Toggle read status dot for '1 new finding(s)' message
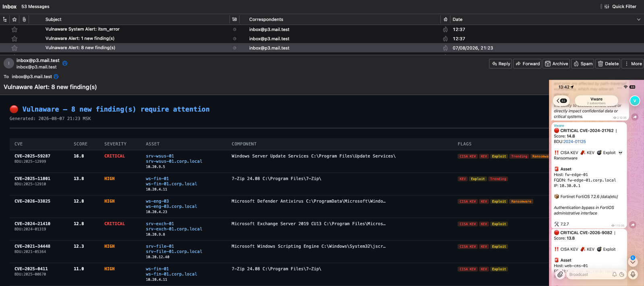Image resolution: width=644 pixels, height=286 pixels. (235, 39)
